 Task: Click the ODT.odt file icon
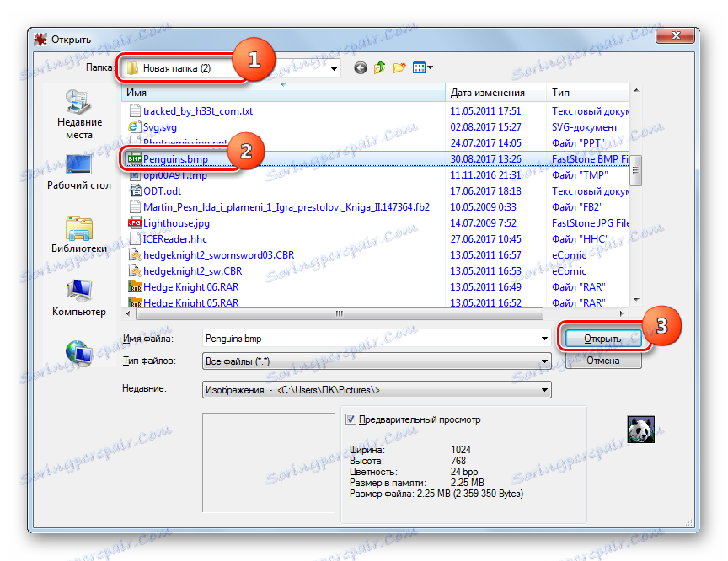135,190
